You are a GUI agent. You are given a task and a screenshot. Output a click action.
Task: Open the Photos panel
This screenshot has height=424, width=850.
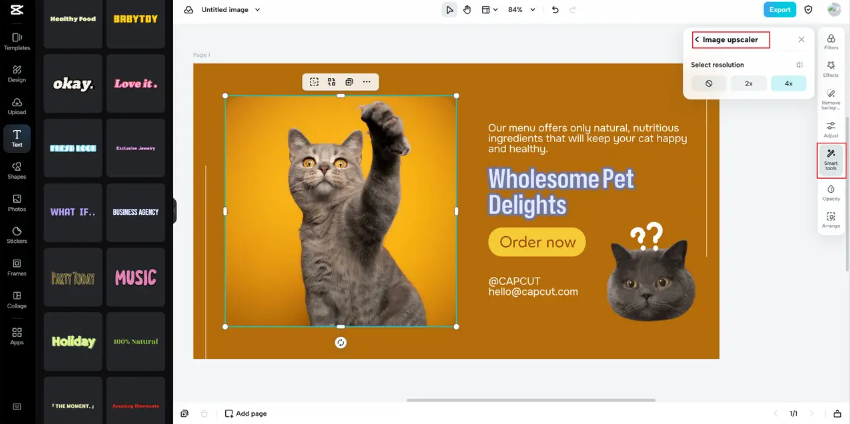point(17,203)
